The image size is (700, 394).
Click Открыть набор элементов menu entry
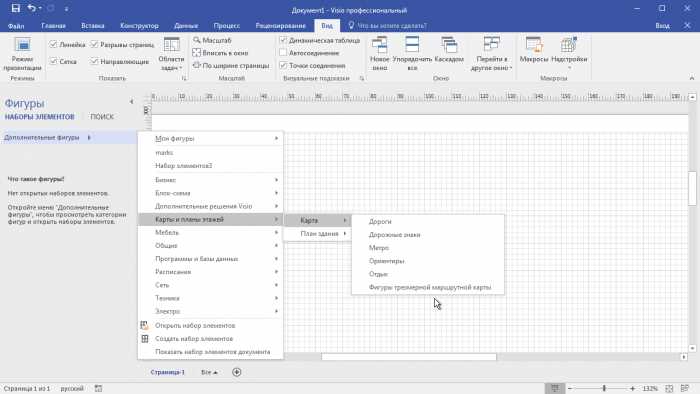[210, 326]
